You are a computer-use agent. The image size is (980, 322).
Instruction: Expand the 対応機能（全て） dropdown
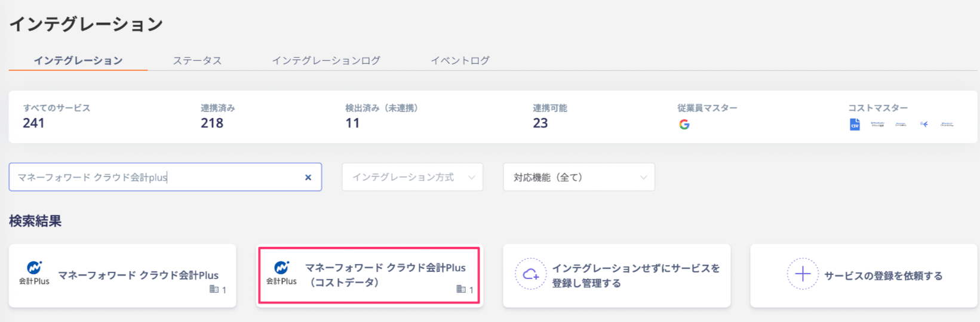(579, 177)
